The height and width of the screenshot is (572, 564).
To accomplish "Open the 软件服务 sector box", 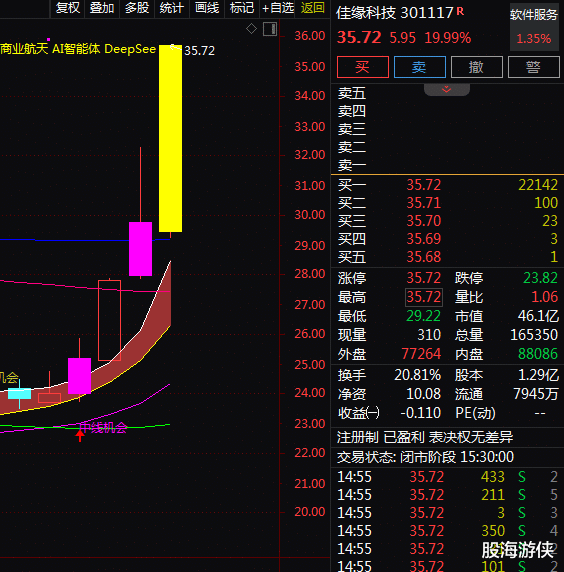I will tap(534, 27).
